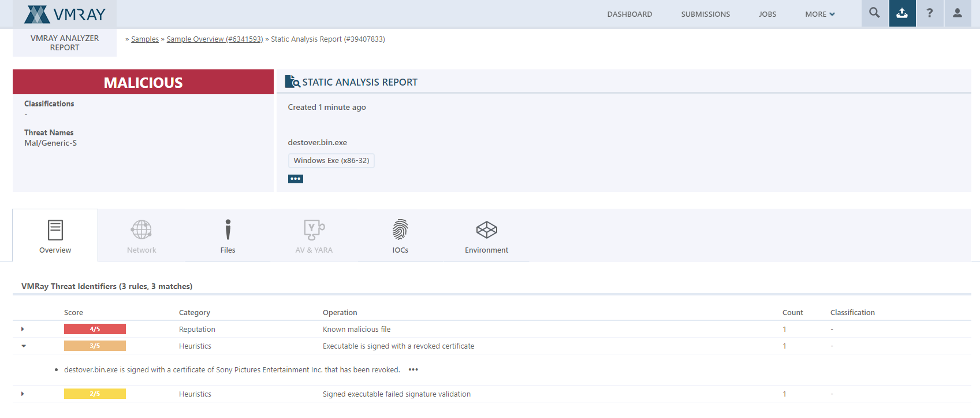980x418 pixels.
Task: Expand the Known malicious file row
Action: tap(23, 329)
